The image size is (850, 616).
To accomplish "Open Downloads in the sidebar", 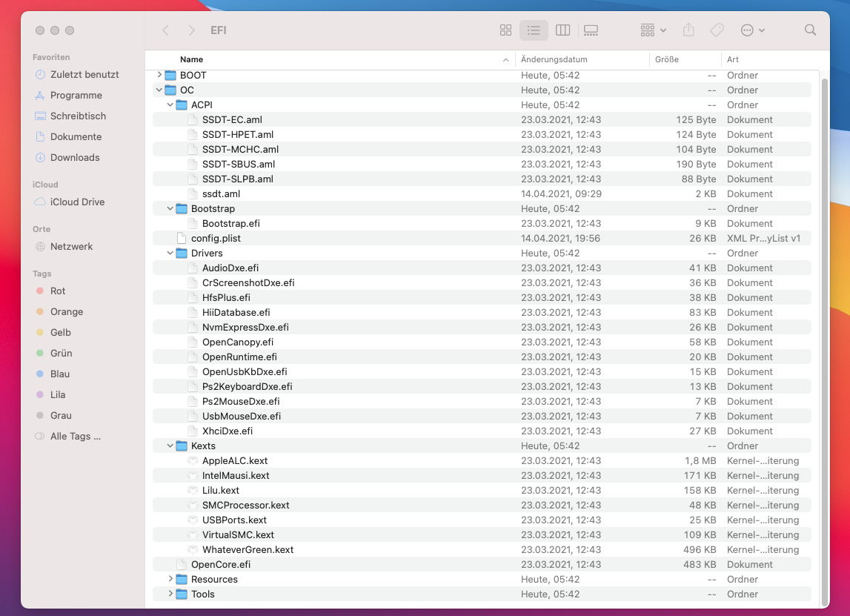I will [67, 157].
